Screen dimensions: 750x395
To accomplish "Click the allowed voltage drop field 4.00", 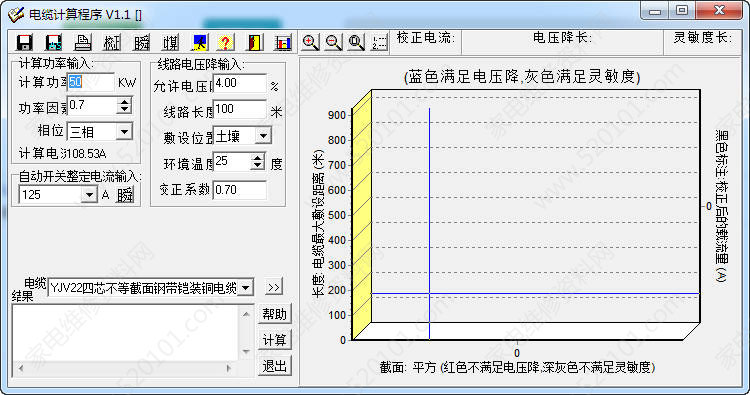I will click(x=239, y=83).
